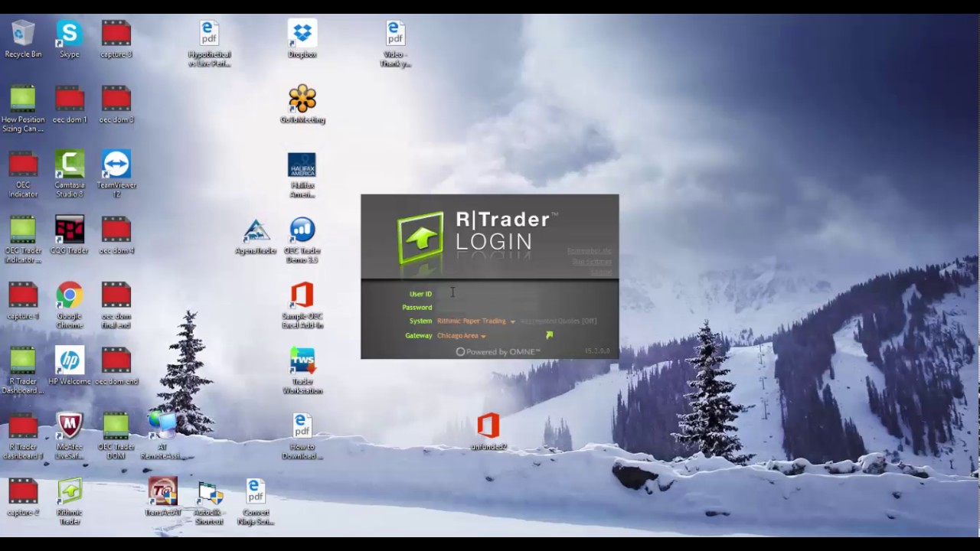Select the How to Download PDF
Screen dimensions: 980x551
click(302, 437)
